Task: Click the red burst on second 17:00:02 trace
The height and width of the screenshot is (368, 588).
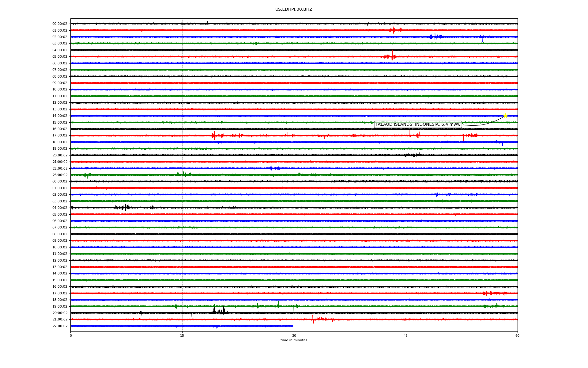Action: tap(486, 293)
